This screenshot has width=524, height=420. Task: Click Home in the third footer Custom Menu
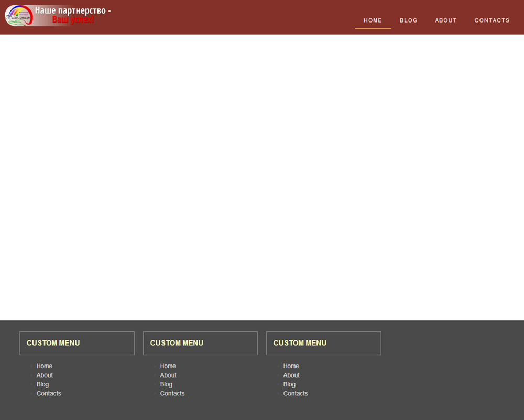point(291,366)
